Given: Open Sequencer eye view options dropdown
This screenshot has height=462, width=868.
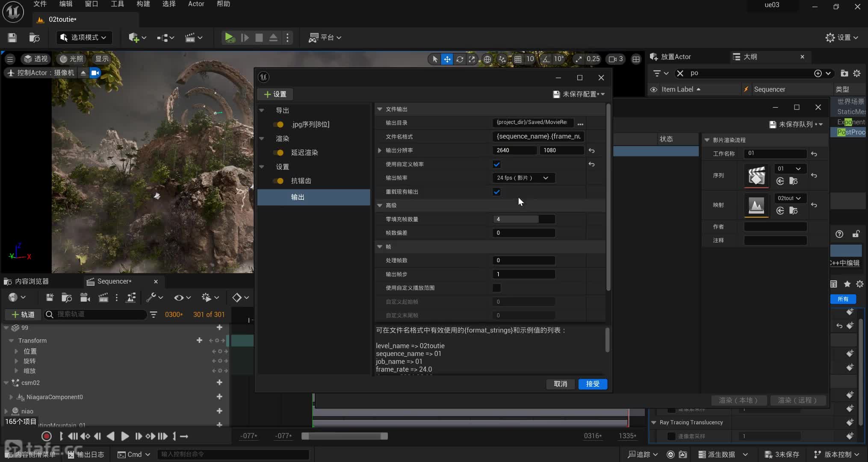Looking at the screenshot, I should [x=182, y=298].
